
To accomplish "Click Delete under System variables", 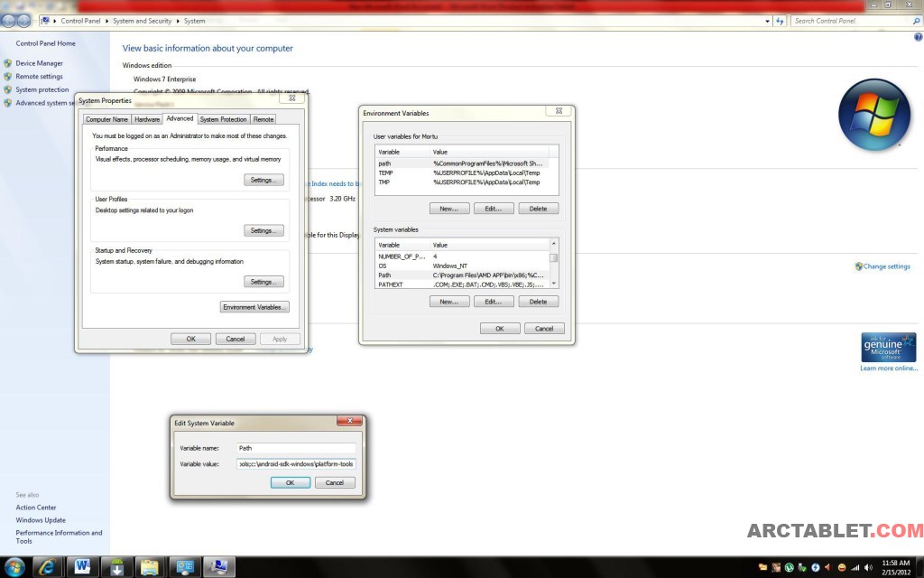I will (538, 302).
